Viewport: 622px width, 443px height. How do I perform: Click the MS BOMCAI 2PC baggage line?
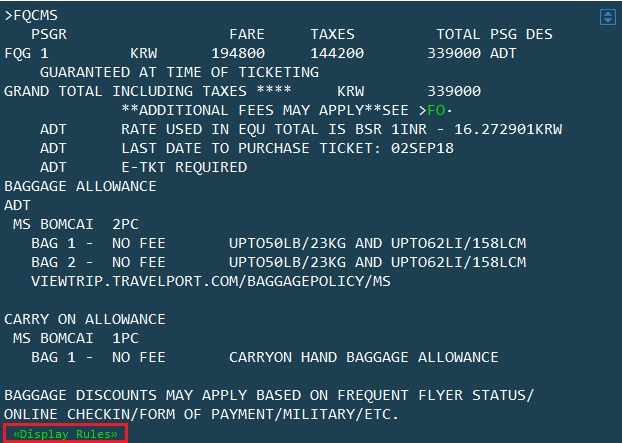pyautogui.click(x=76, y=224)
